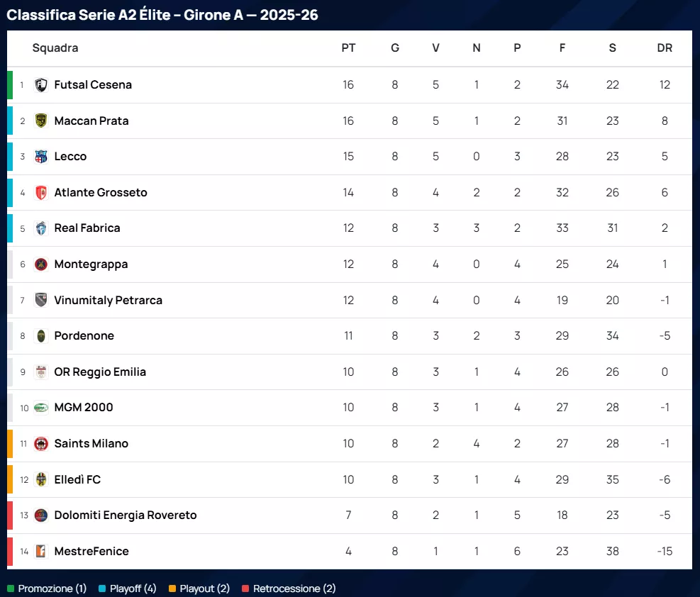
Task: Sort table by PT column header
Action: click(348, 48)
